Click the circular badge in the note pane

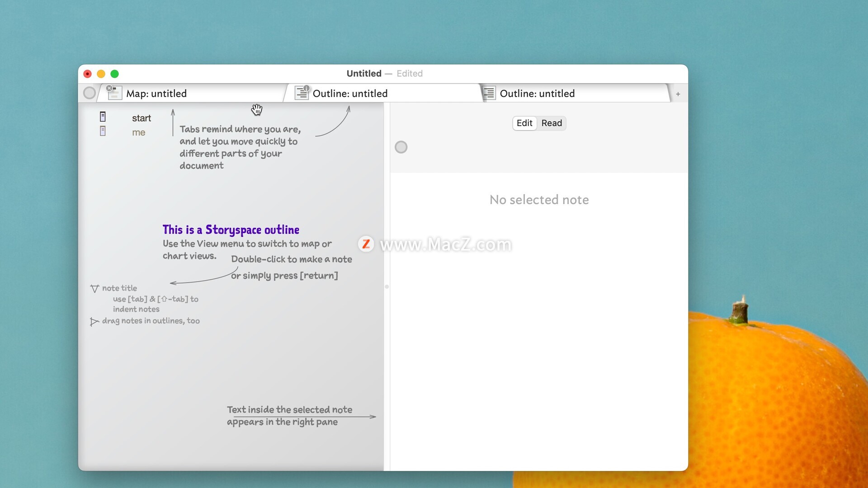(x=401, y=147)
